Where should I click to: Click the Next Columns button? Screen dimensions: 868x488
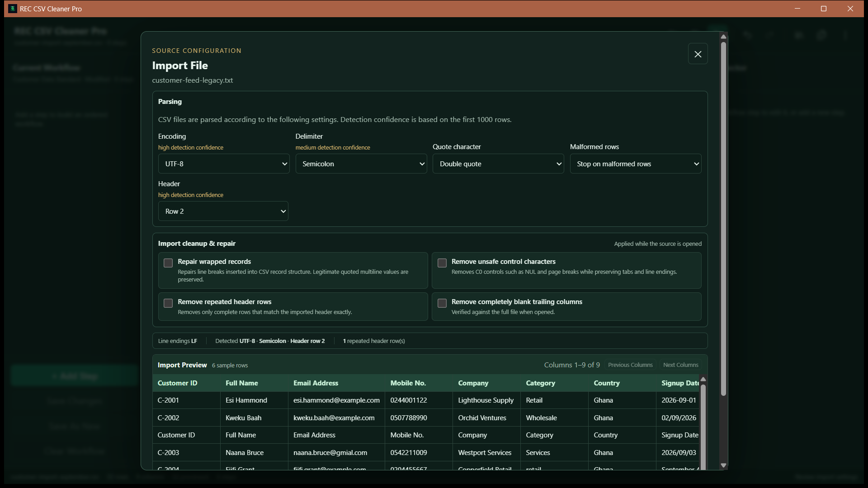tap(680, 365)
